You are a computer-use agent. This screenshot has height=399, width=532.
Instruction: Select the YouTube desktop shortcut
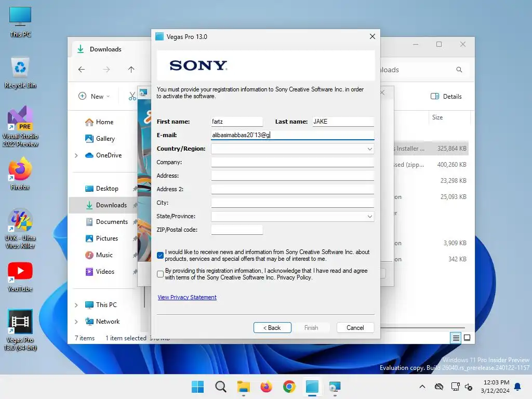[x=20, y=276]
